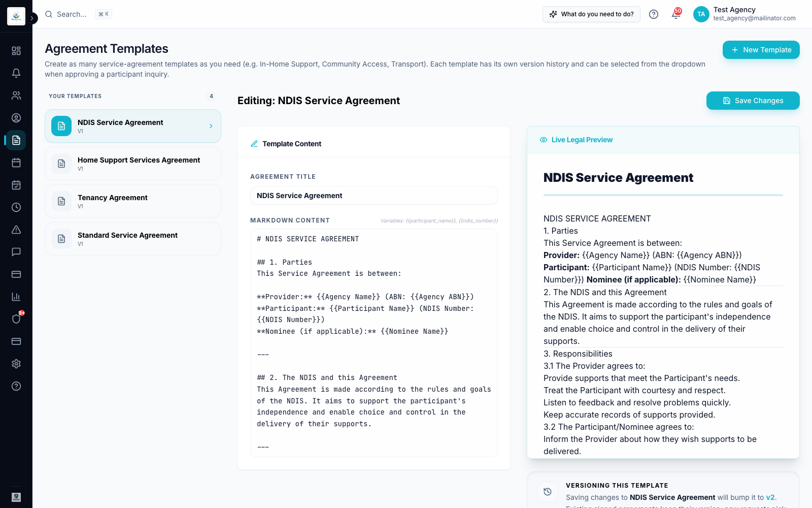Click the eye icon beside Live Legal Preview
The height and width of the screenshot is (508, 812).
click(544, 140)
